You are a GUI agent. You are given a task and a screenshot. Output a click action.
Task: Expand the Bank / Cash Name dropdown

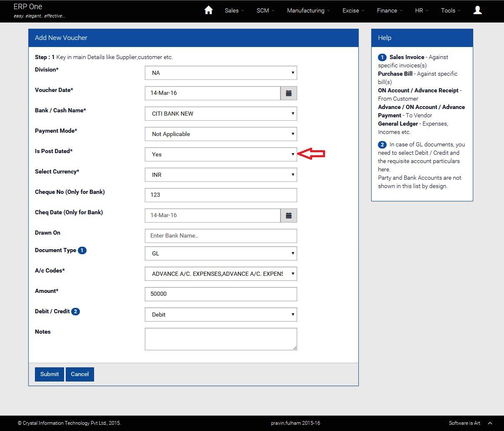click(221, 114)
